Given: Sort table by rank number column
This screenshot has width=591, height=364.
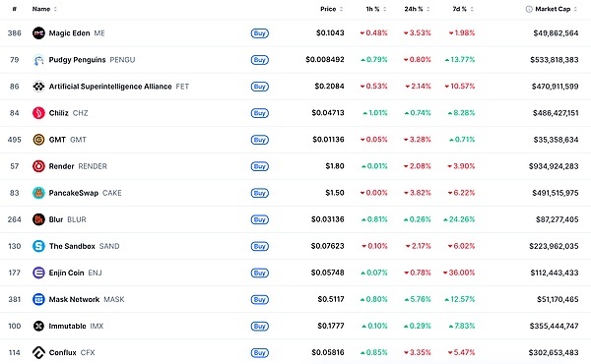Looking at the screenshot, I should coord(15,9).
